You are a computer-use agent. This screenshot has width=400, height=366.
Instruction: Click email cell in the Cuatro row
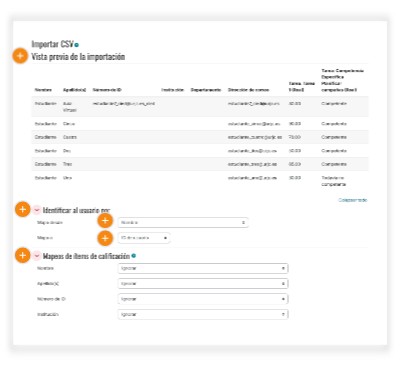(x=255, y=137)
